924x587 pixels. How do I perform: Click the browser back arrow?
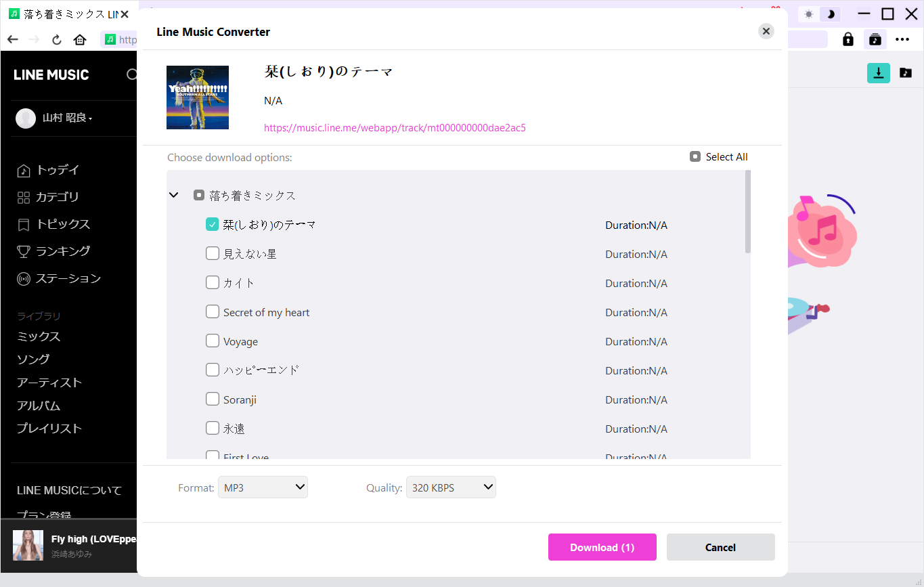12,39
